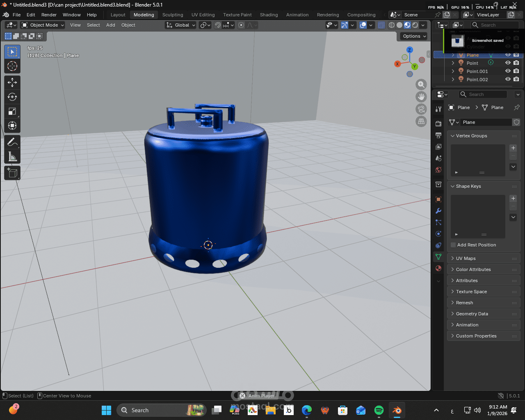Open Vertex Groups specials menu arrow
Image resolution: width=525 pixels, height=420 pixels.
[513, 167]
